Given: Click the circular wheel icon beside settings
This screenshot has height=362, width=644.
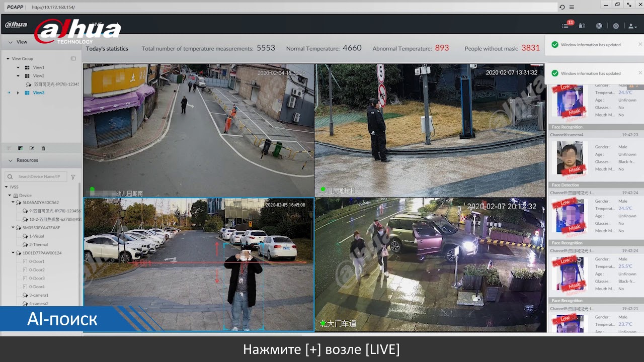Looking at the screenshot, I should (x=599, y=26).
